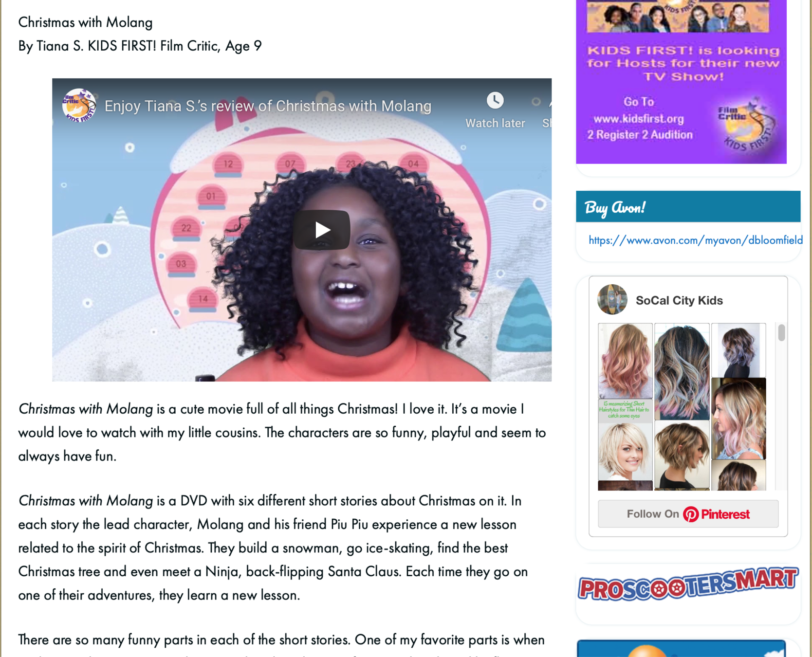
Task: Open the silver-streaked dark hair pin
Action: coord(682,371)
